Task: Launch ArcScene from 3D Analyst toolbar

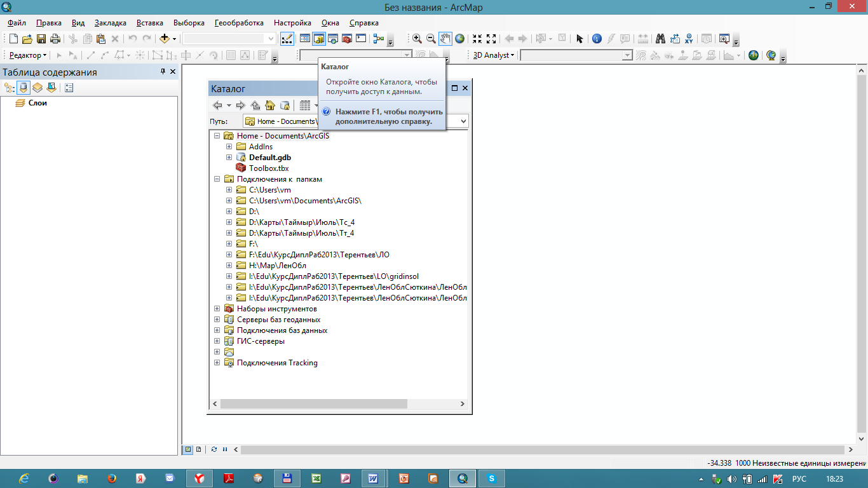Action: (753, 55)
